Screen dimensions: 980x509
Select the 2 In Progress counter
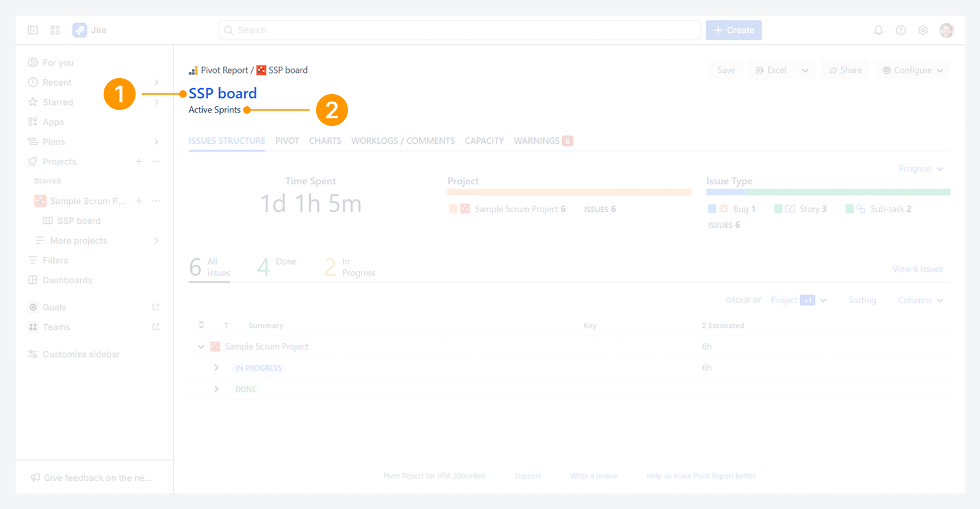tap(350, 267)
